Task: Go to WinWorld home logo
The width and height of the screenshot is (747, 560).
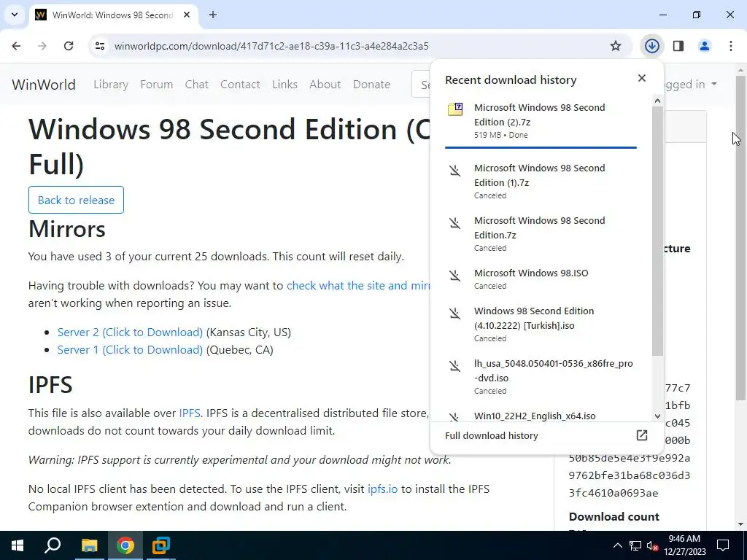Action: point(44,85)
